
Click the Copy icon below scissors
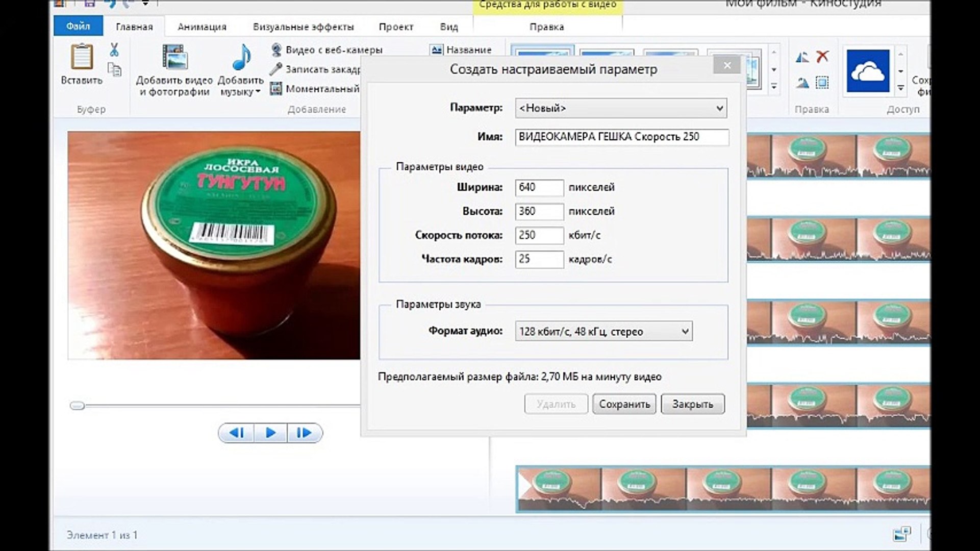pyautogui.click(x=114, y=69)
